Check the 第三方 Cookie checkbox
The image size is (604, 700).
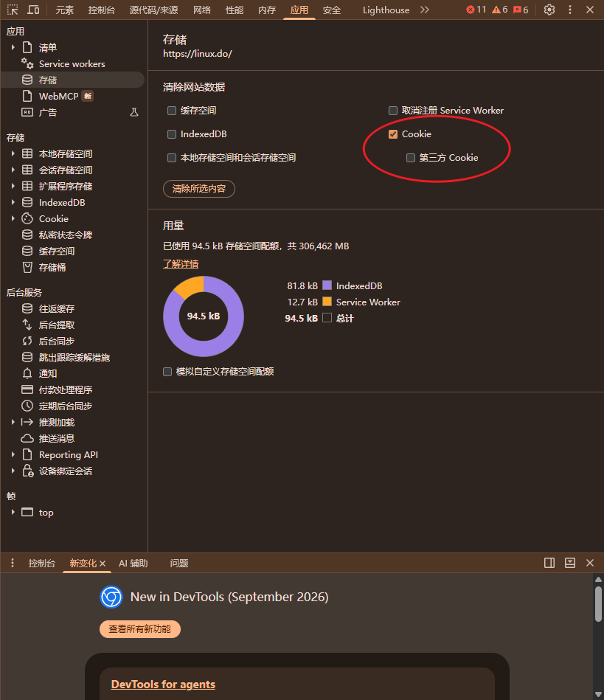(x=411, y=158)
